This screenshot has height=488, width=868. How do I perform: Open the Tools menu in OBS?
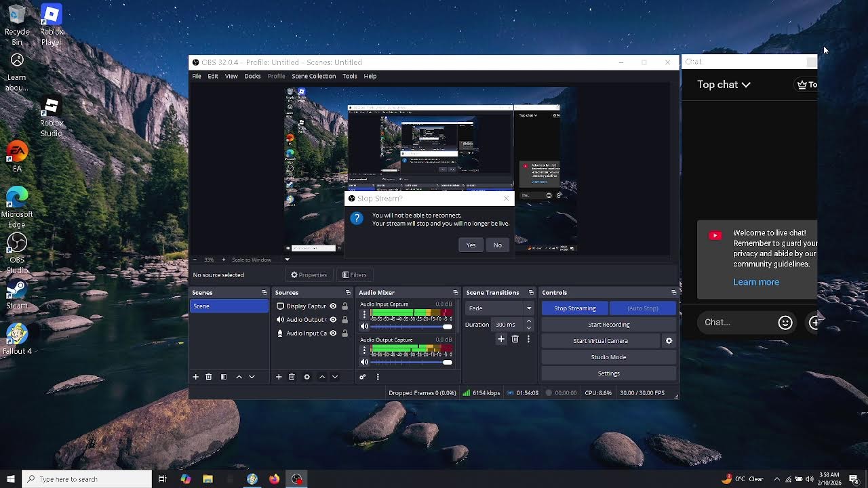(349, 76)
